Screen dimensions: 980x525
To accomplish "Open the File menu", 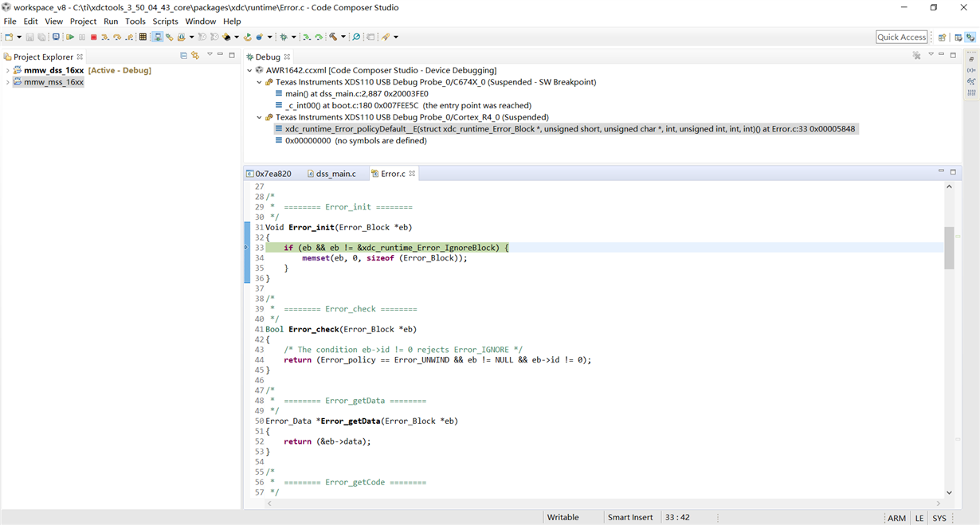I will click(10, 22).
